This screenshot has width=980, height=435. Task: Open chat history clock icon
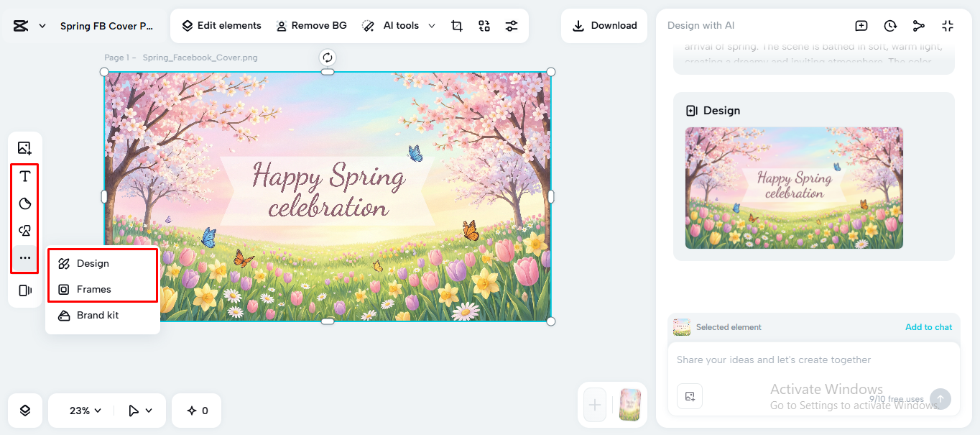click(x=890, y=26)
